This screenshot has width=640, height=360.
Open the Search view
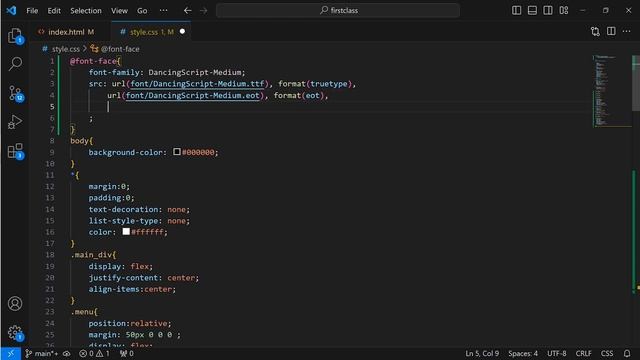(x=15, y=64)
